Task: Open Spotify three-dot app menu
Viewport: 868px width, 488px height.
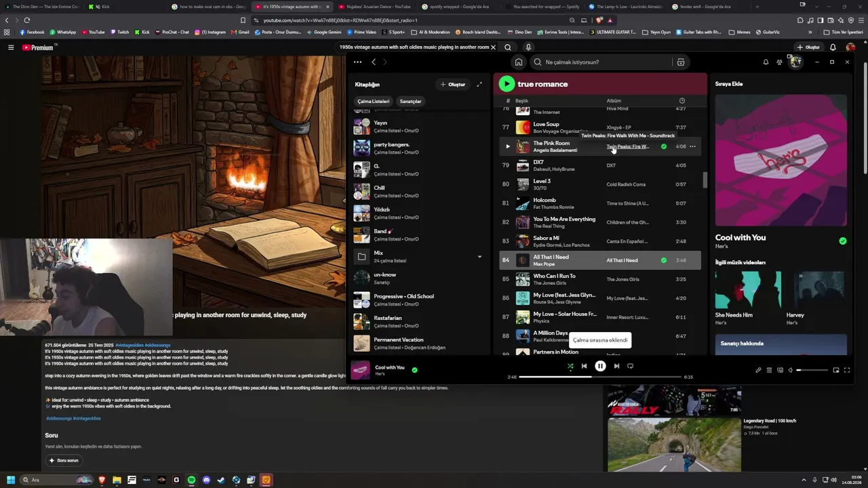Action: click(x=357, y=62)
